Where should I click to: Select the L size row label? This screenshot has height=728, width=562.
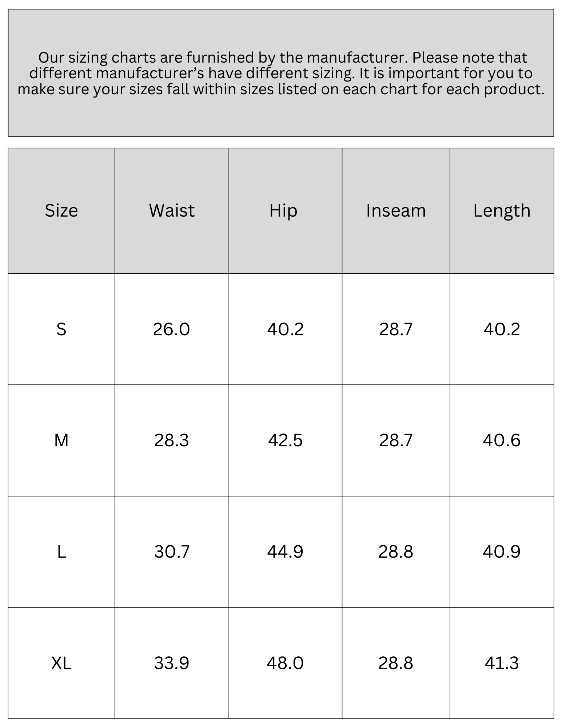pos(61,552)
